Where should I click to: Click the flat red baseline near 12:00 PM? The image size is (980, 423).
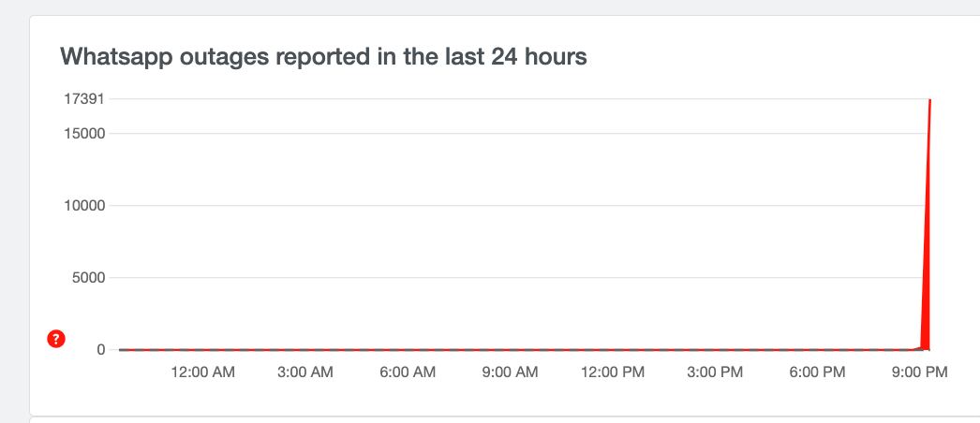(613, 350)
